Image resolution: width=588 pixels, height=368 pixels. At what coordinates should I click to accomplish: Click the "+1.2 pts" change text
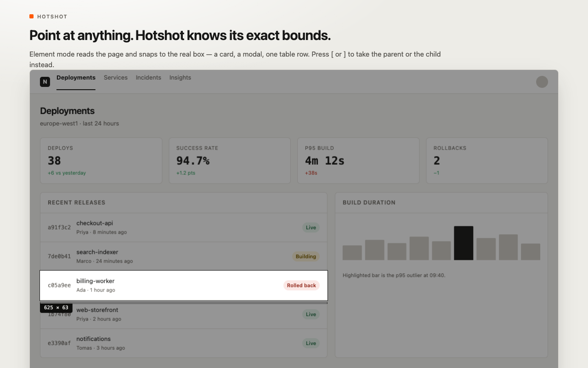[186, 173]
